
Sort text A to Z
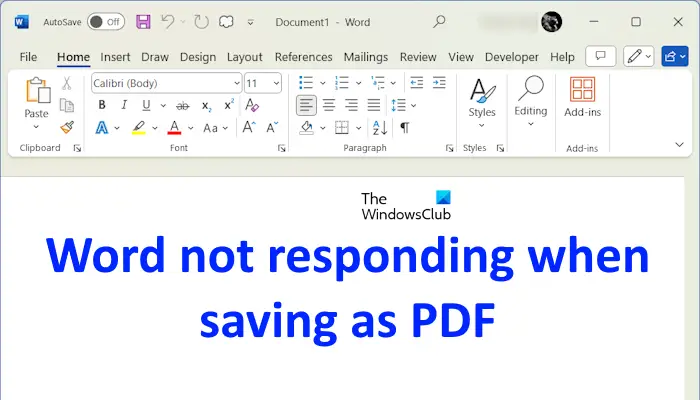[380, 128]
